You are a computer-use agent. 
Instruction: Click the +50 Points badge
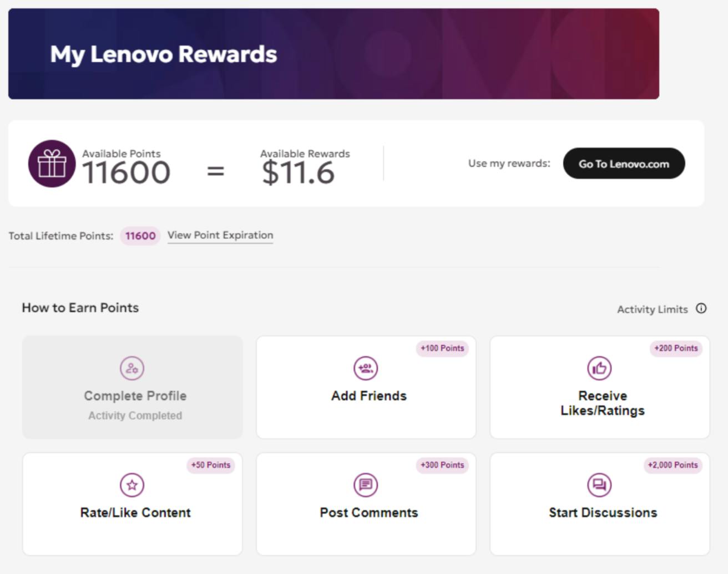click(x=211, y=465)
